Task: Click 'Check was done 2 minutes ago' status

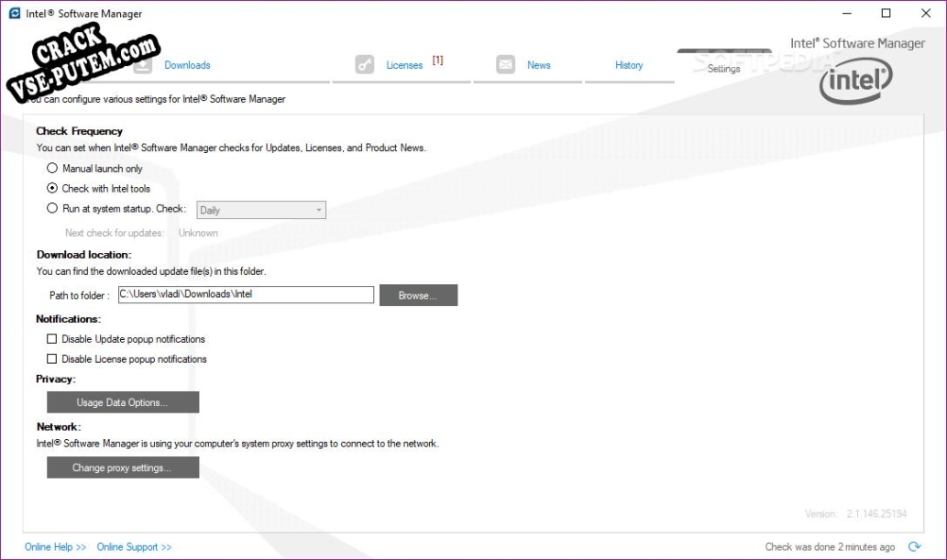Action: [830, 546]
